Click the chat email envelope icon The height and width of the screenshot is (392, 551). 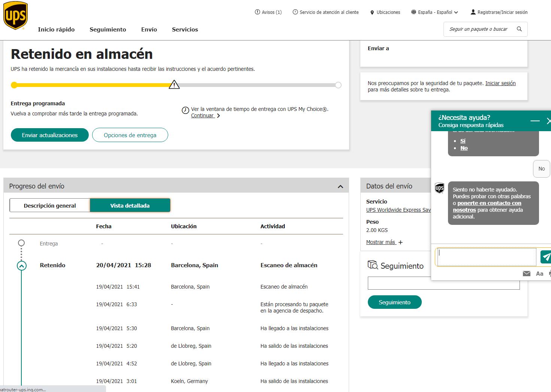tap(527, 274)
